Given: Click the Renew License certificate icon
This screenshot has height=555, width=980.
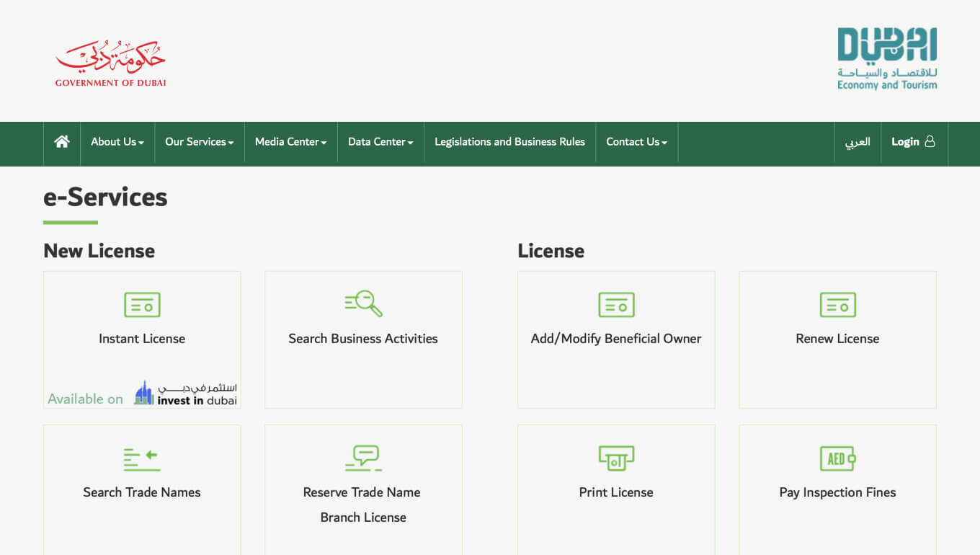Looking at the screenshot, I should point(837,305).
